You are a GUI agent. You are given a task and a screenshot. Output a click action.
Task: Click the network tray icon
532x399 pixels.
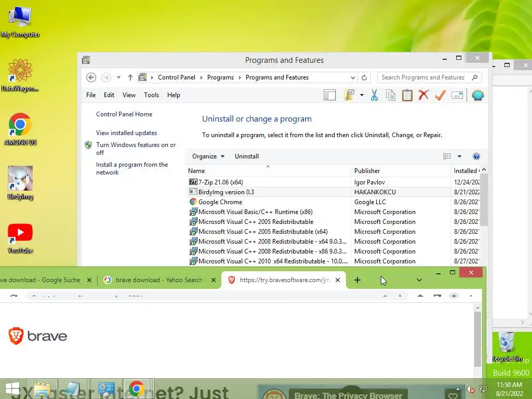click(483, 389)
